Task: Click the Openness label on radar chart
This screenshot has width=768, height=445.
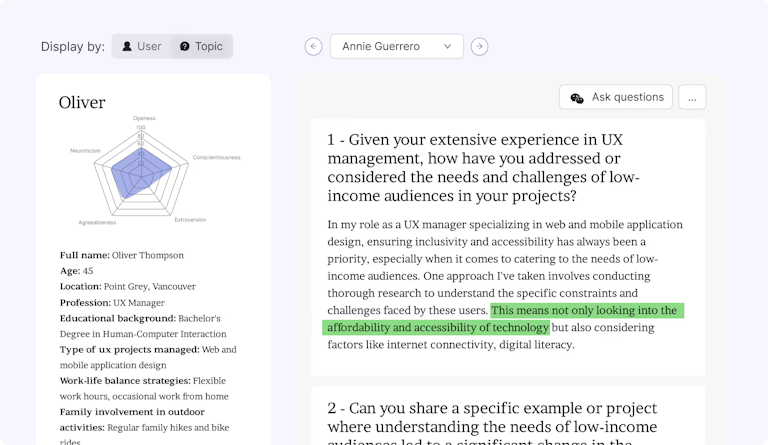Action: click(144, 118)
